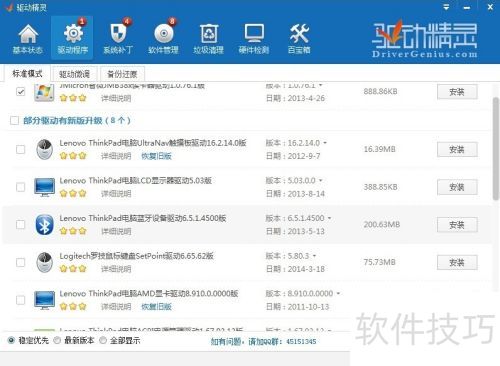Click the JMicron card reader driver icon

44,92
